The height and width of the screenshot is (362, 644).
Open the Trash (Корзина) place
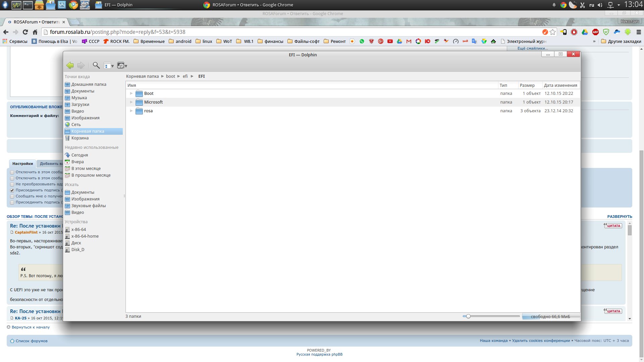80,138
